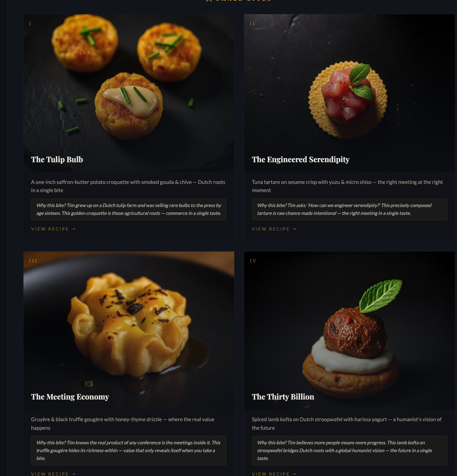Click Roman numeral I card marker

pyautogui.click(x=30, y=23)
